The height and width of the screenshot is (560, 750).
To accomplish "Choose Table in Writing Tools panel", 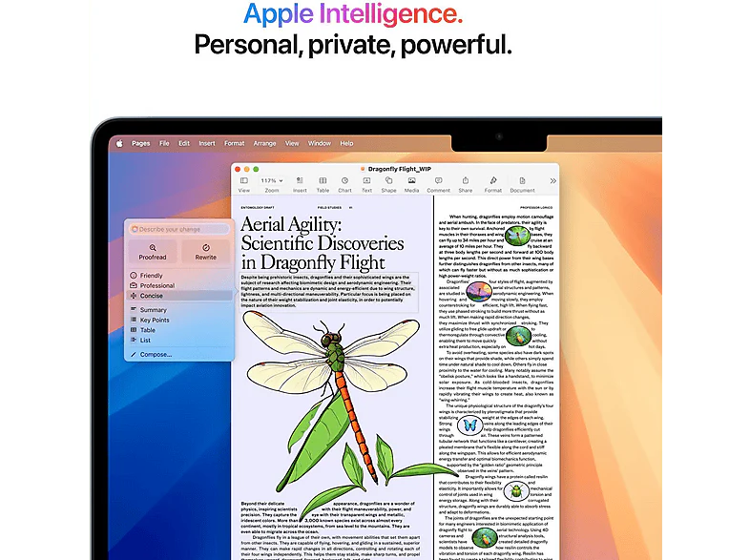I will point(179,330).
